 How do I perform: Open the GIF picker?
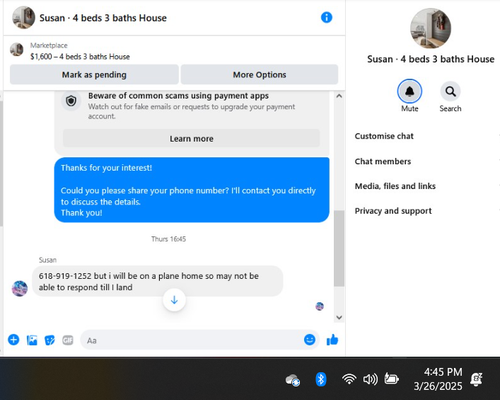[68, 340]
